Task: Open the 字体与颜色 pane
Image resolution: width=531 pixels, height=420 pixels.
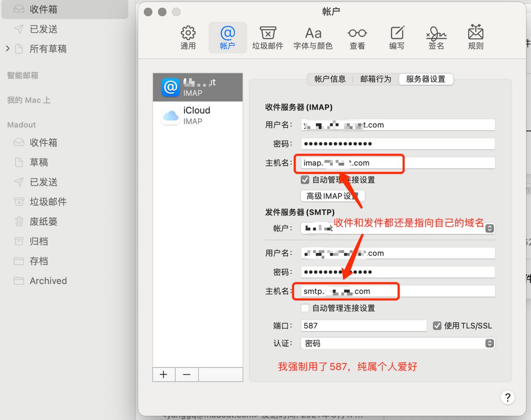Action: pos(313,37)
